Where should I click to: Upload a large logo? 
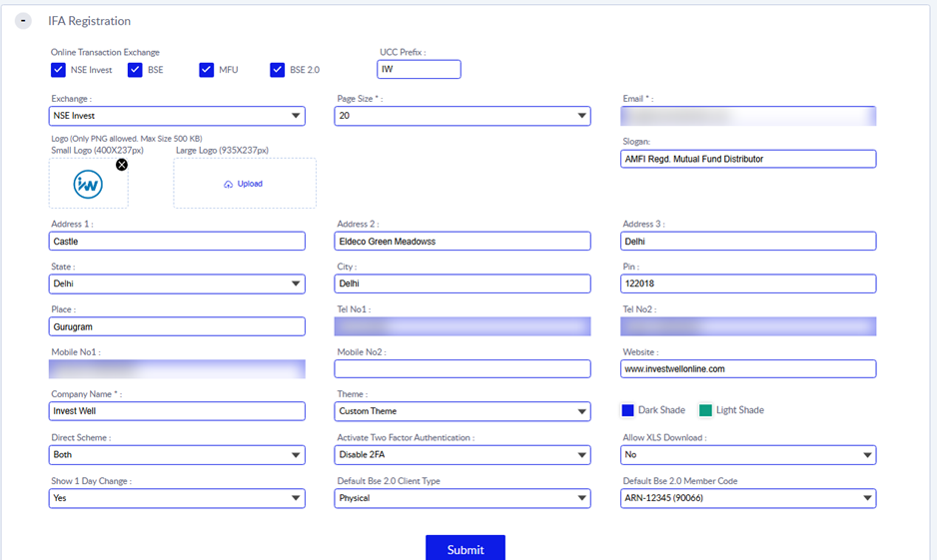pos(245,184)
